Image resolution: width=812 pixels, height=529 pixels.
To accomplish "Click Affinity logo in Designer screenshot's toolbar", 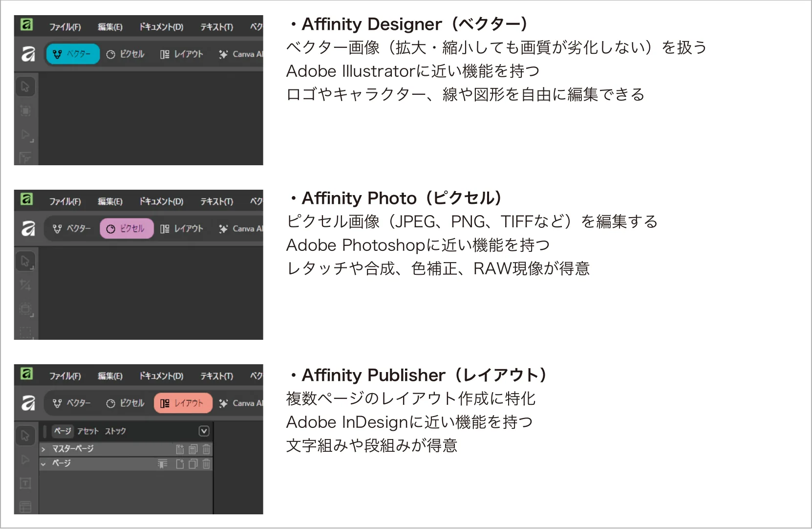I will click(28, 54).
